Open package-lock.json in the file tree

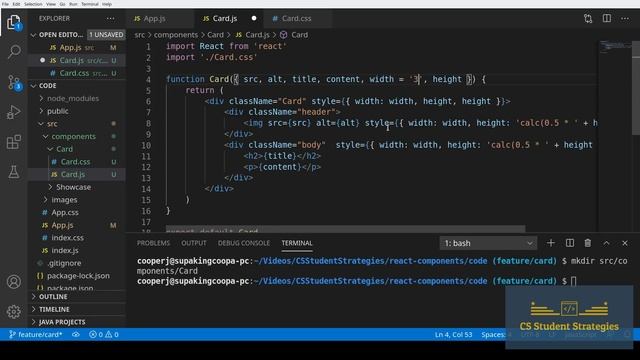tap(77, 276)
